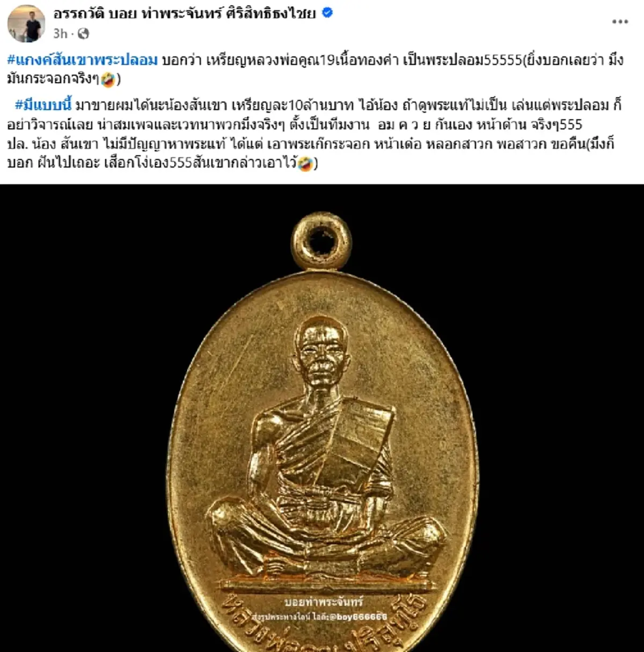Image resolution: width=644 pixels, height=652 pixels.
Task: Open the post's 3h timestamp
Action: 60,34
